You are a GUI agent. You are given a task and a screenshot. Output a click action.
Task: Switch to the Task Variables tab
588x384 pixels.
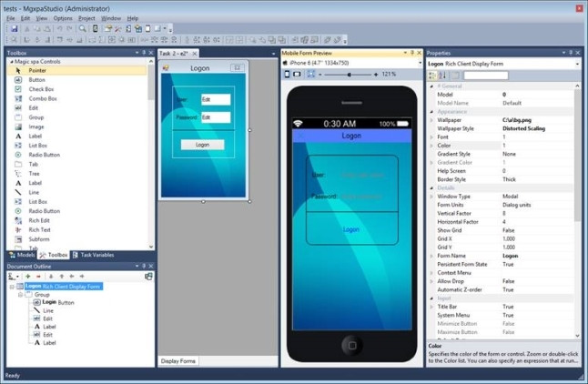point(96,256)
